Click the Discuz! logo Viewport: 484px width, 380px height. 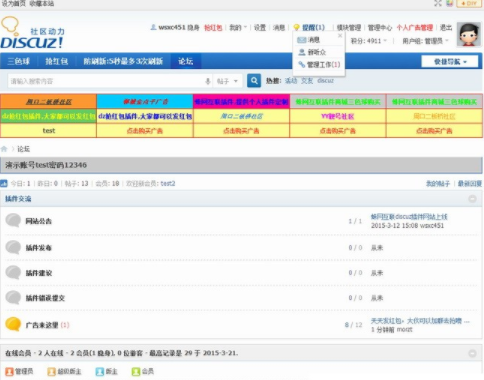32,34
